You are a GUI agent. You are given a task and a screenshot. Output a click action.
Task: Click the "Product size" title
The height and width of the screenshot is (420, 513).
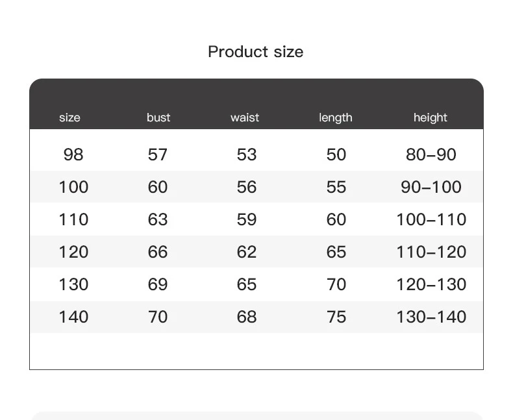[255, 52]
